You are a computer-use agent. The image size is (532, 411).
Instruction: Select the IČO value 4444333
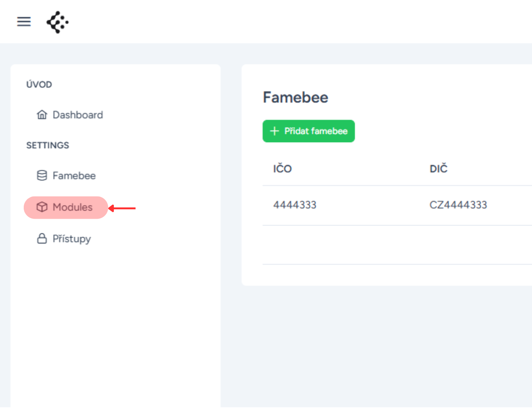click(x=295, y=205)
